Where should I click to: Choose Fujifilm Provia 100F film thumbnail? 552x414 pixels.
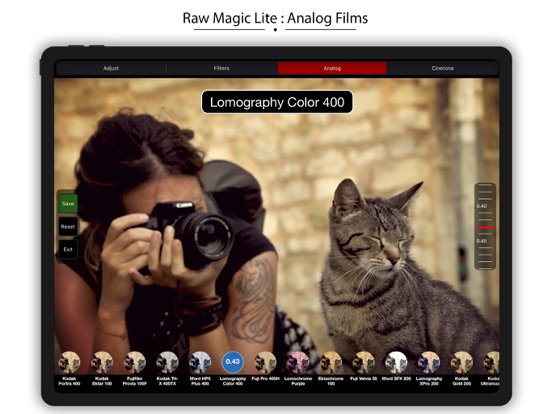click(135, 362)
